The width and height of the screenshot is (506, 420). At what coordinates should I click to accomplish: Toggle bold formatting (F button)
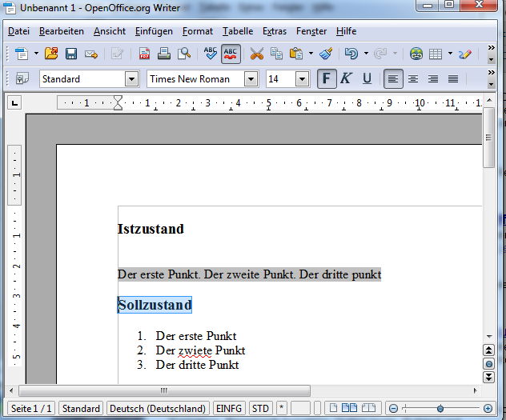pyautogui.click(x=326, y=78)
